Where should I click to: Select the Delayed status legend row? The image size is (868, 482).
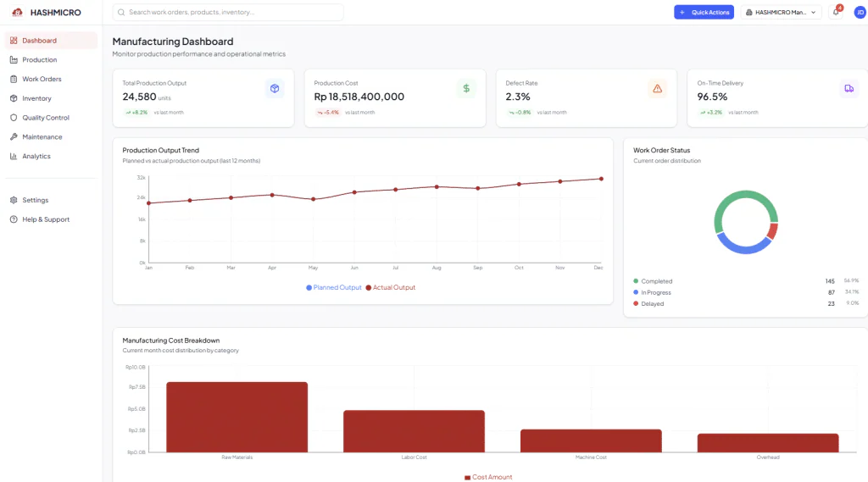pyautogui.click(x=746, y=303)
